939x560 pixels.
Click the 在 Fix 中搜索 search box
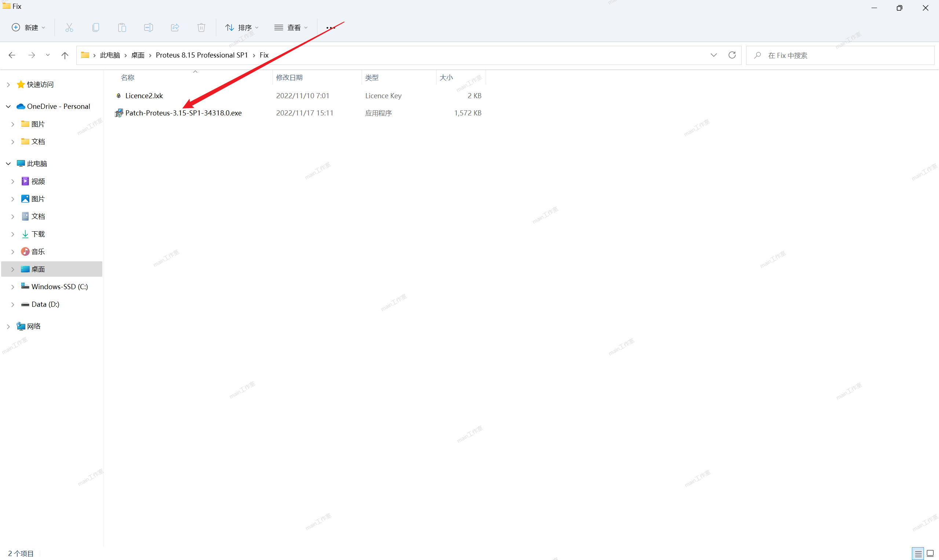coord(840,55)
